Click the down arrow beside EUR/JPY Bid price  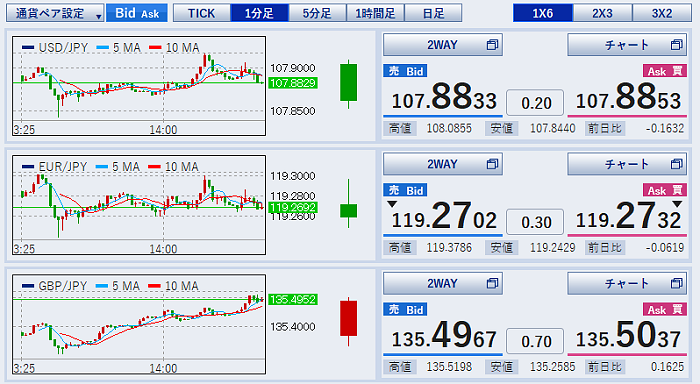pyautogui.click(x=392, y=205)
